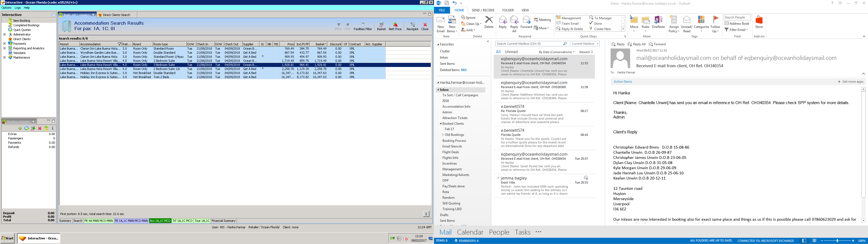Viewport: 868px width, 244px height.
Task: Open the FILE tab in Outlook
Action: pyautogui.click(x=442, y=10)
